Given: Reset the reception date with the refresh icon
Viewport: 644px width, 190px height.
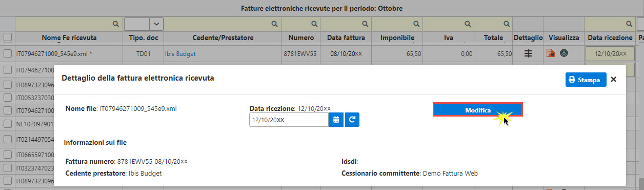Looking at the screenshot, I should [x=352, y=120].
